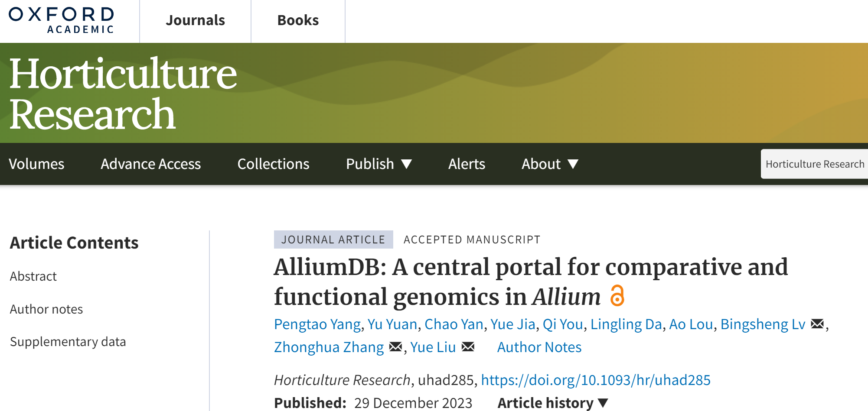
Task: Click the Author Notes link after authors
Action: point(539,347)
